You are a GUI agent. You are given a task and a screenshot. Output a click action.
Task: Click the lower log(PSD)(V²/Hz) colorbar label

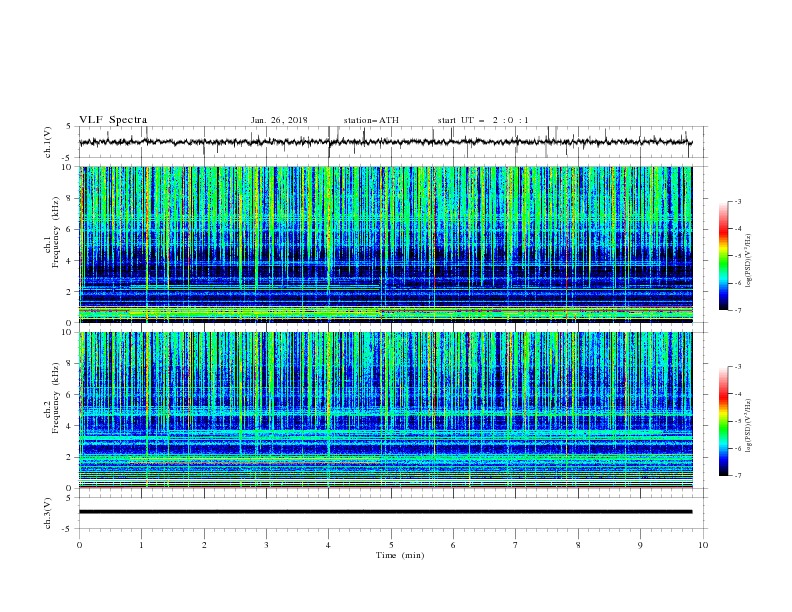pos(748,426)
